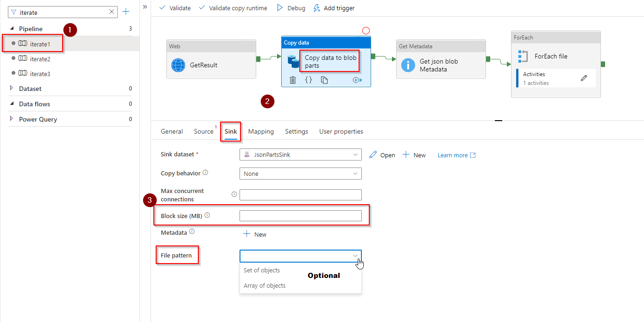Switch to the Settings tab
The image size is (644, 322).
coord(297,131)
